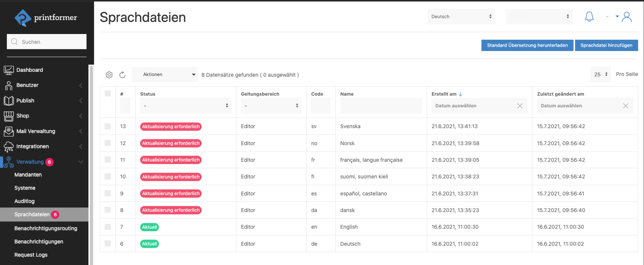Screen dimensions: 644x265
Task: Change the Deutsch language dropdown
Action: coord(461,17)
